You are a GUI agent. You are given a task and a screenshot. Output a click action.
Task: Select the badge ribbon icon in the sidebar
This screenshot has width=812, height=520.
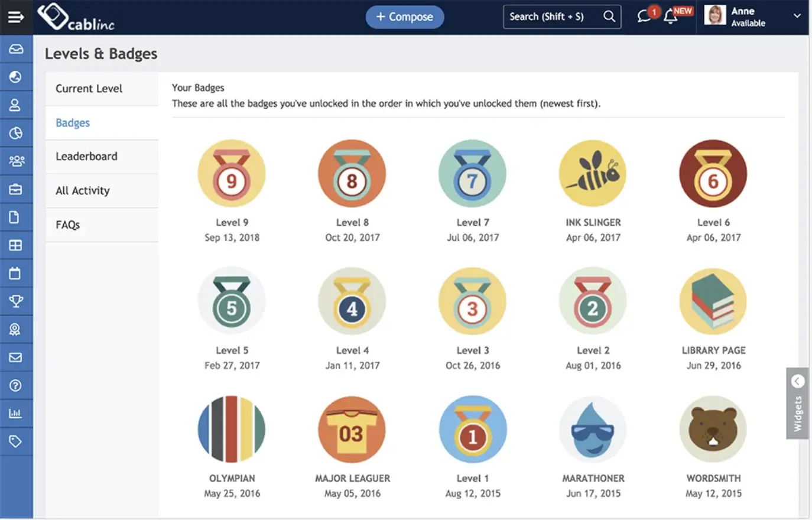pyautogui.click(x=16, y=329)
